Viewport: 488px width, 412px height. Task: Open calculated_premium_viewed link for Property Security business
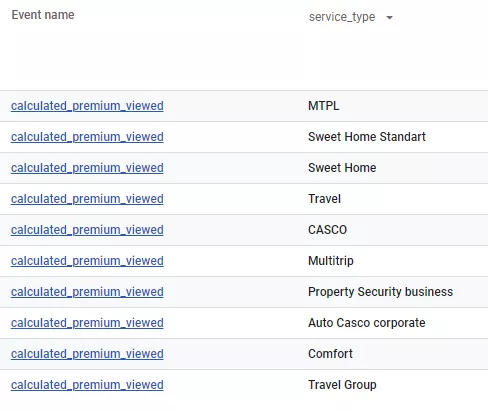pos(87,292)
